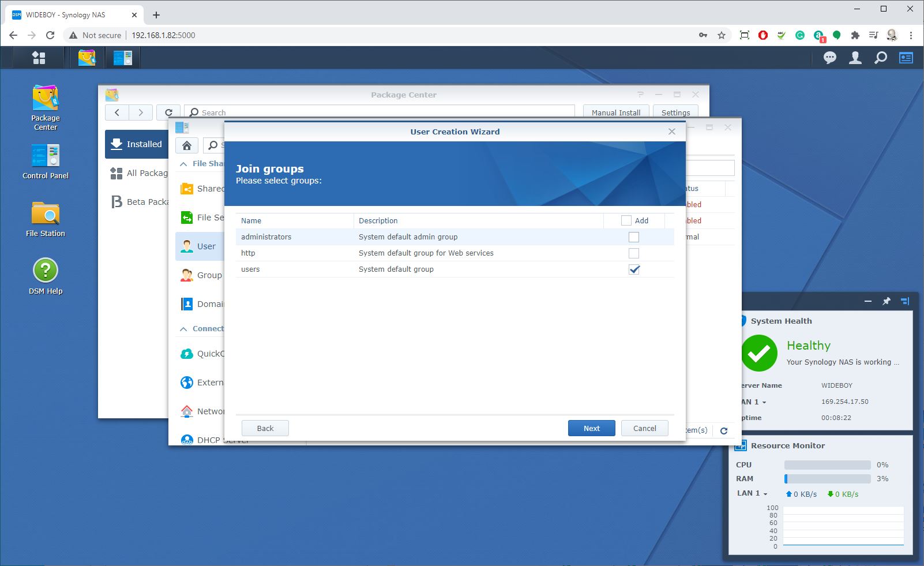Go back in Package Center

click(x=117, y=113)
